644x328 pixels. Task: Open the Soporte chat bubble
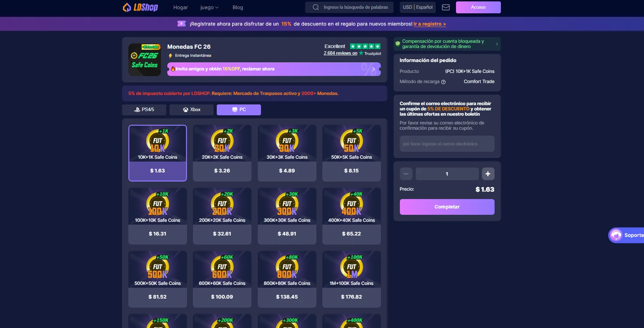click(626, 235)
